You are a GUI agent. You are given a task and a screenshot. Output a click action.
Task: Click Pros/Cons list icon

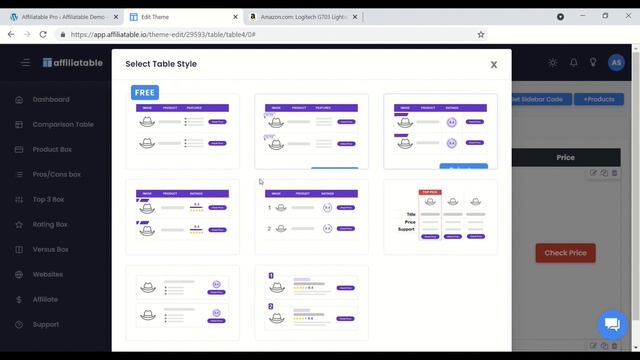click(x=19, y=174)
